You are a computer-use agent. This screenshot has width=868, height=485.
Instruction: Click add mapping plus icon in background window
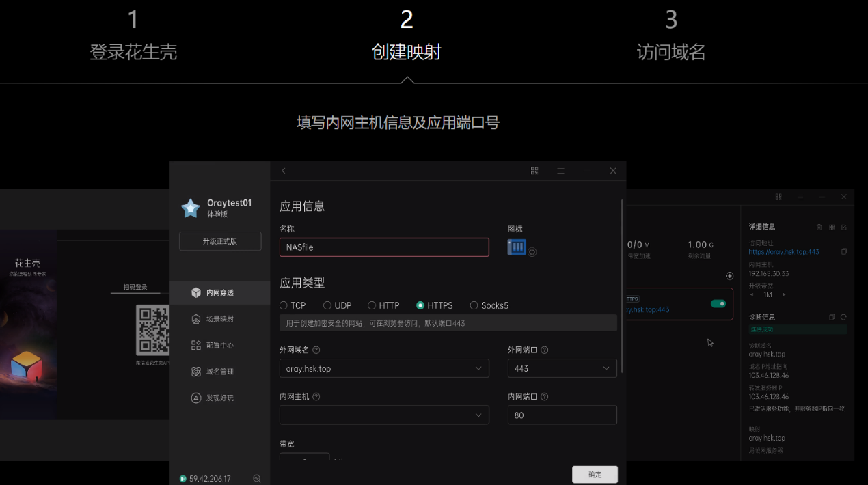[729, 276]
